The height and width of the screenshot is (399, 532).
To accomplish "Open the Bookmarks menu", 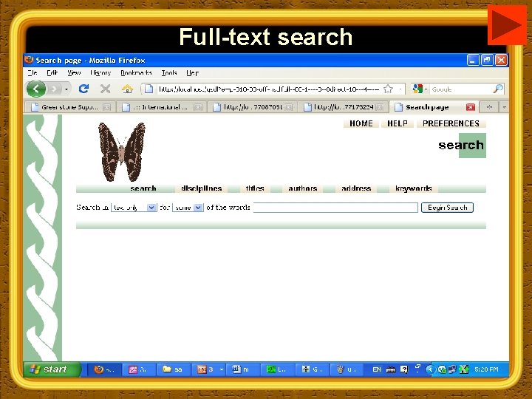I will click(x=136, y=72).
